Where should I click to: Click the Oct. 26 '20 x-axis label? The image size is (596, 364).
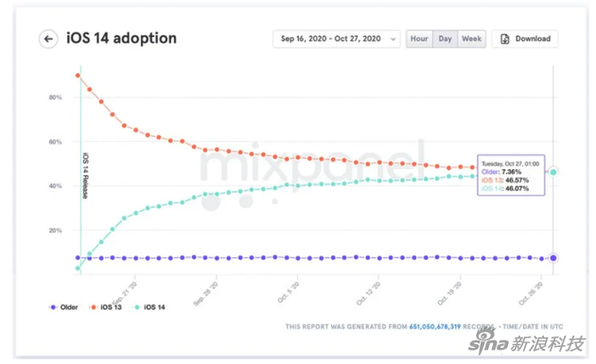[x=531, y=293]
